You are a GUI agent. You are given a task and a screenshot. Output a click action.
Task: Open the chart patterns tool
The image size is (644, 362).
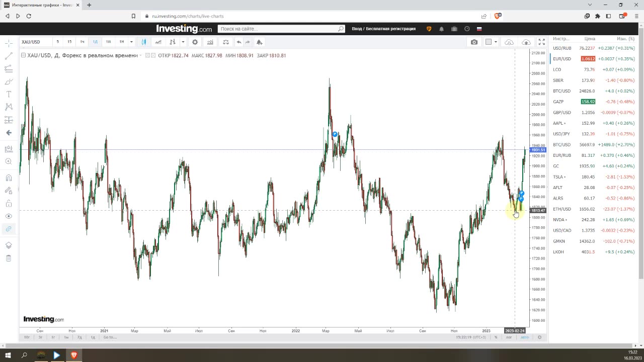pos(9,107)
